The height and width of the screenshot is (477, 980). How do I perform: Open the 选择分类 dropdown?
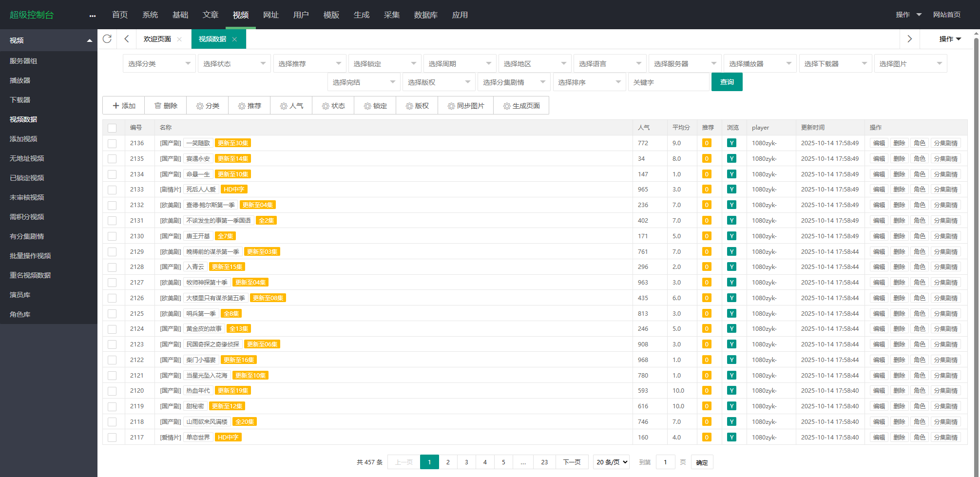pos(159,64)
